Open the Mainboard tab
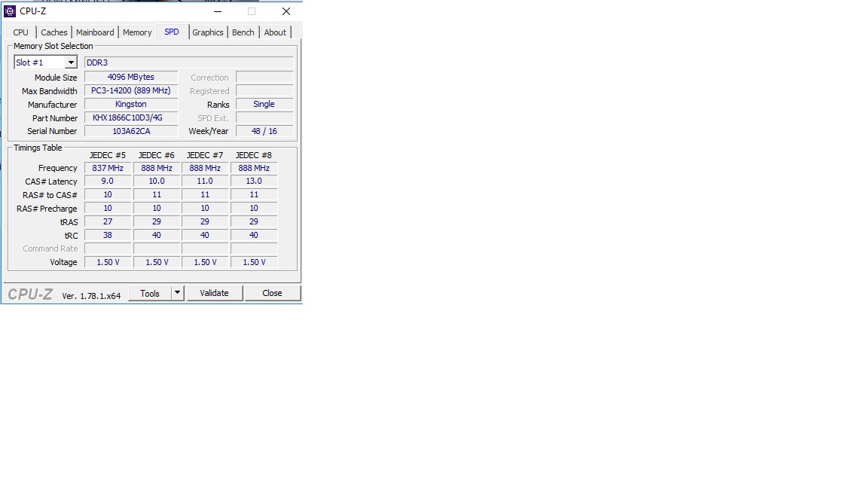 tap(95, 32)
